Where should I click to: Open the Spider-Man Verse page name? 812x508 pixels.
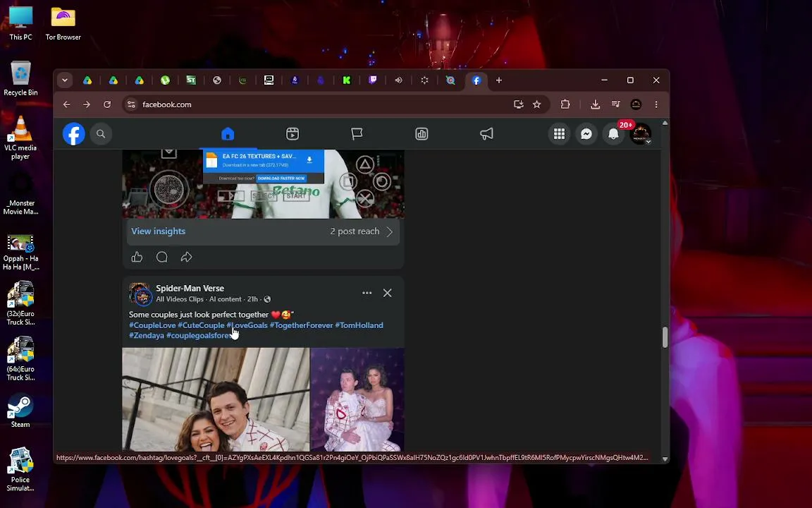coord(190,288)
